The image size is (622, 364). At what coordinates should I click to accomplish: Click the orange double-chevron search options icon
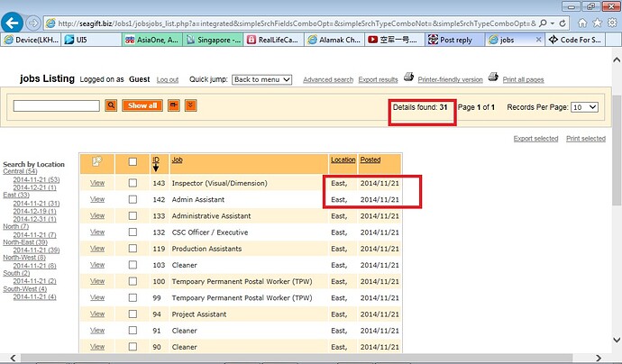(x=191, y=105)
